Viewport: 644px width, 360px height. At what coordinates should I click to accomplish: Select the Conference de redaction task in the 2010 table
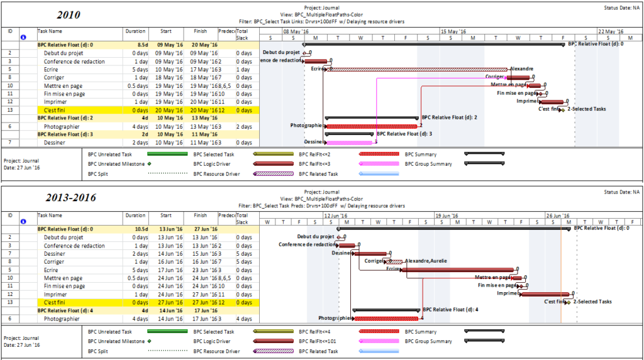tap(74, 62)
